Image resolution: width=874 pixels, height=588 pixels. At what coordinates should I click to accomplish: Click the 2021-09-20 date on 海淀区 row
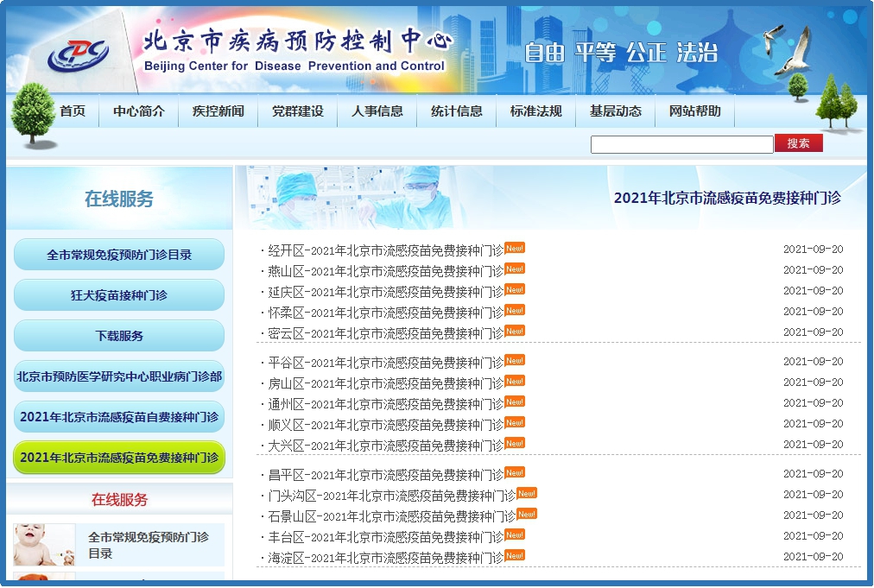click(x=814, y=556)
